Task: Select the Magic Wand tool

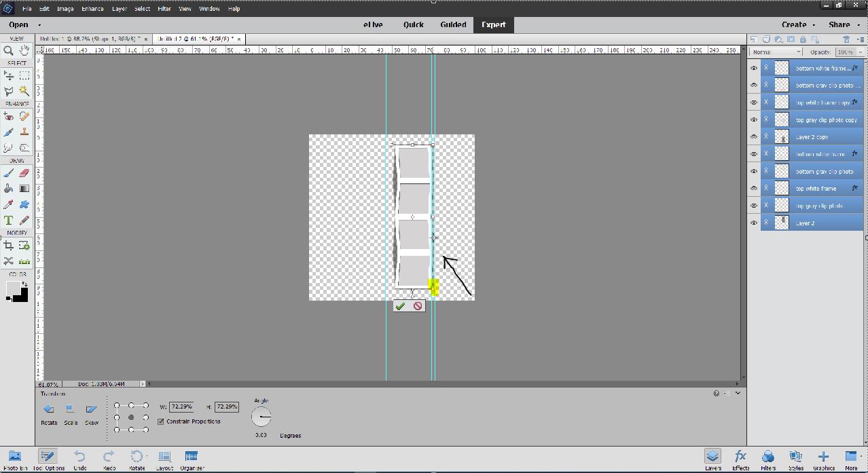Action: [x=24, y=91]
